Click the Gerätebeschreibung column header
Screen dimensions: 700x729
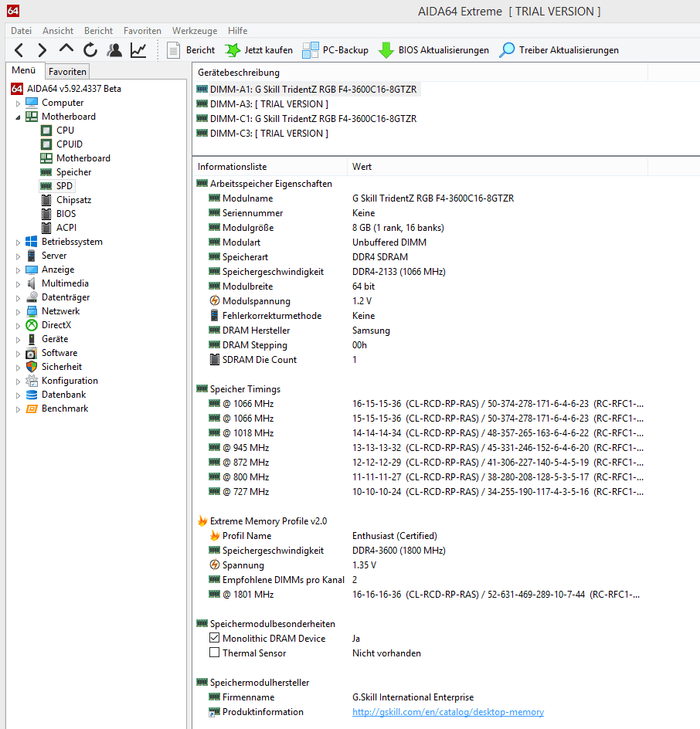(420, 73)
